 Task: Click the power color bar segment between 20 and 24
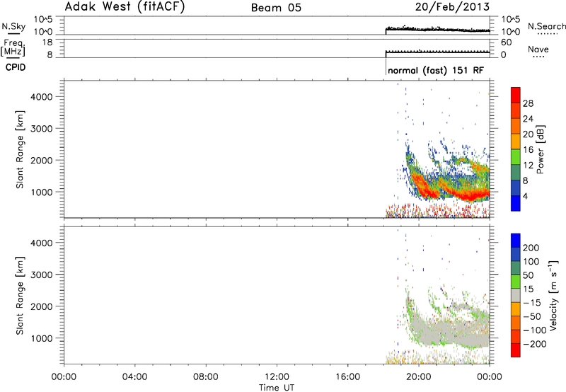(x=516, y=126)
